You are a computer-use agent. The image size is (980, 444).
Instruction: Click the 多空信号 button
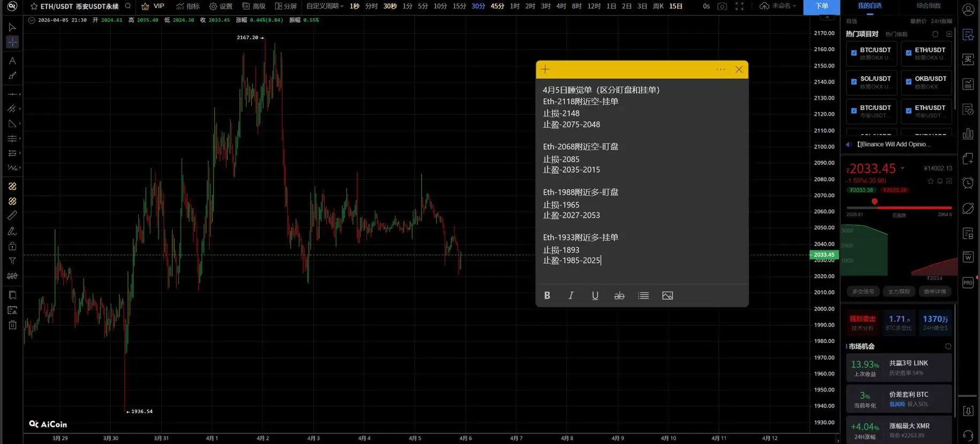coord(863,292)
